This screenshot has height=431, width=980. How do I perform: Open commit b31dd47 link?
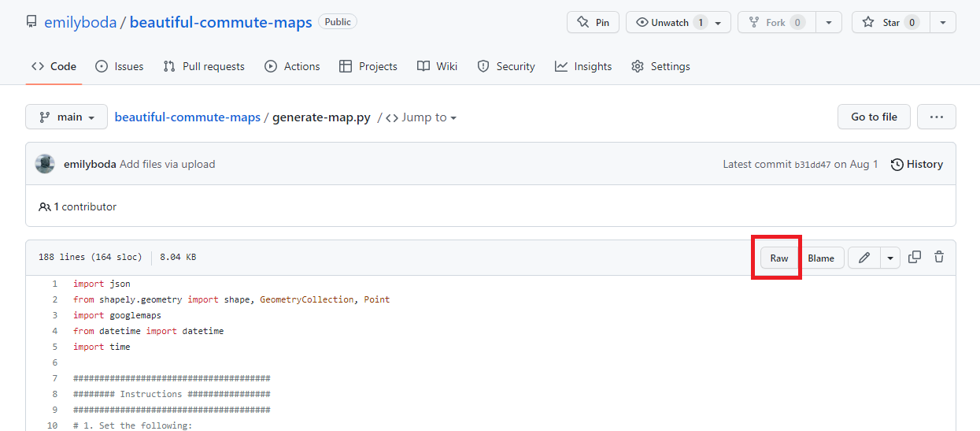(x=812, y=165)
